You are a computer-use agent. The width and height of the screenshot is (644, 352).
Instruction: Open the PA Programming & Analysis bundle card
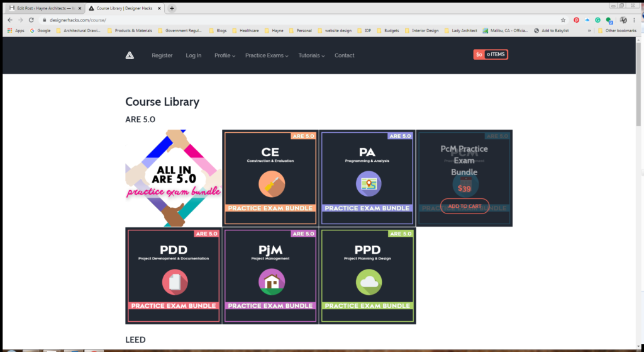click(x=367, y=178)
